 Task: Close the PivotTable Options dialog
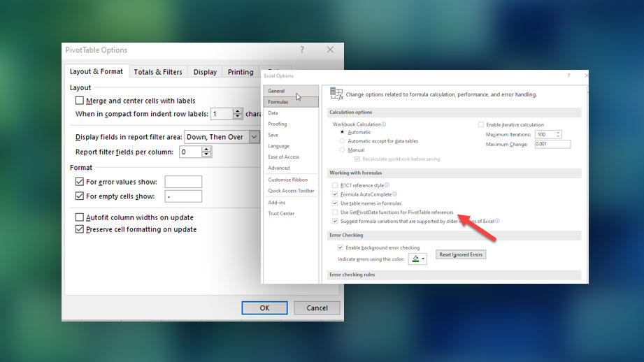(x=330, y=50)
